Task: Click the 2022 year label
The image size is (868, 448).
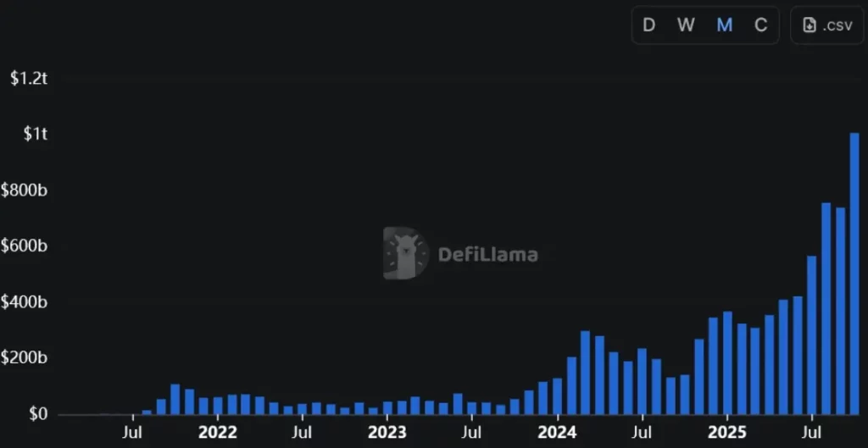Action: click(x=218, y=433)
